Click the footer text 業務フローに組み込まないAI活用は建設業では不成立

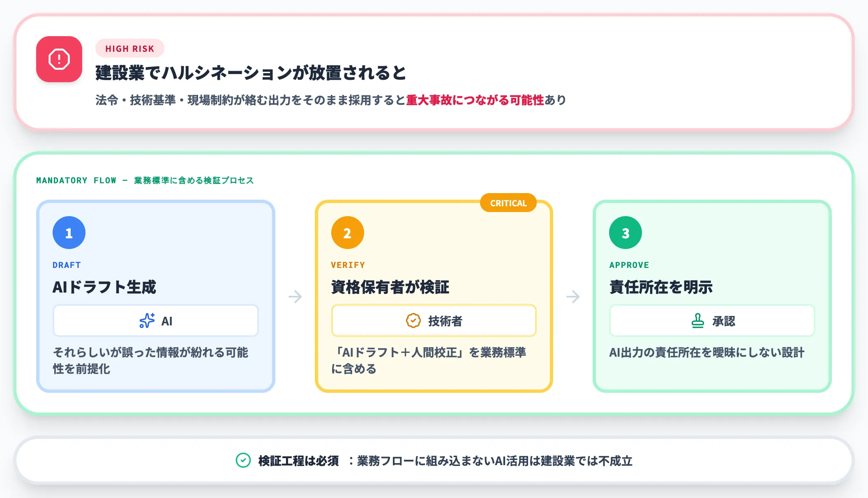click(495, 461)
